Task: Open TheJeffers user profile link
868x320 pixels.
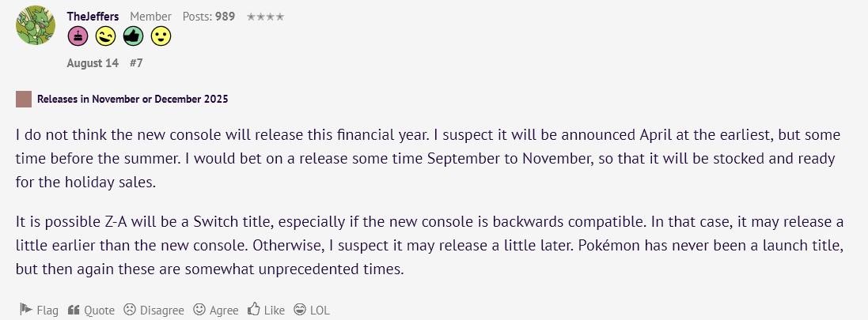Action: tap(93, 17)
